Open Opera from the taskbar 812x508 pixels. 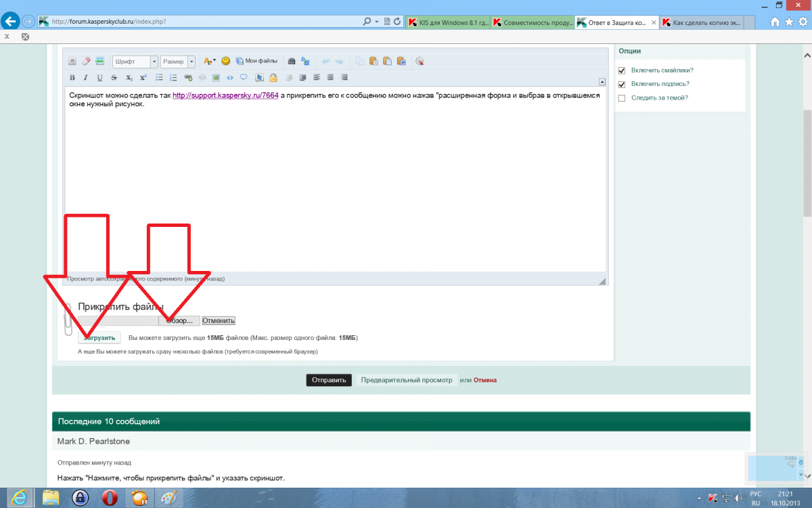(x=110, y=498)
